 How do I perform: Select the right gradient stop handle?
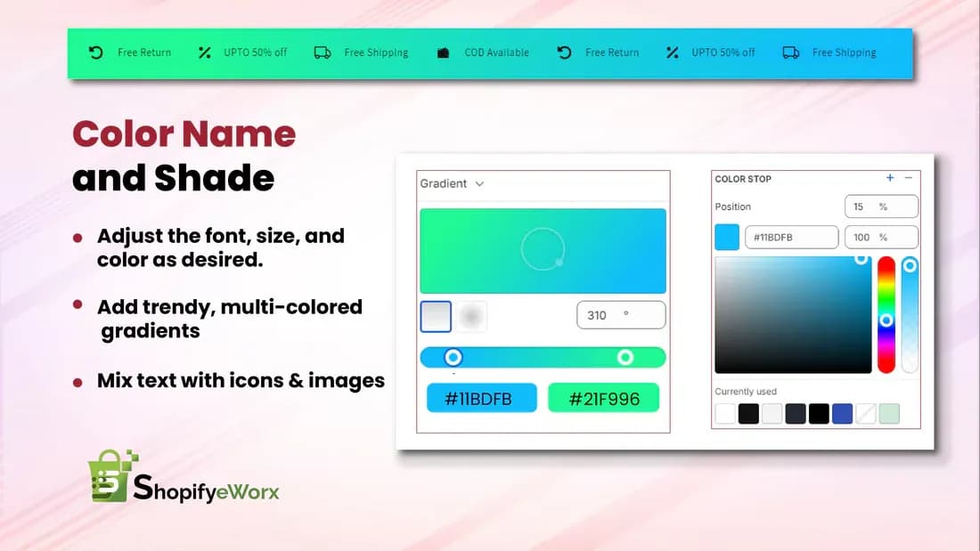pyautogui.click(x=625, y=357)
